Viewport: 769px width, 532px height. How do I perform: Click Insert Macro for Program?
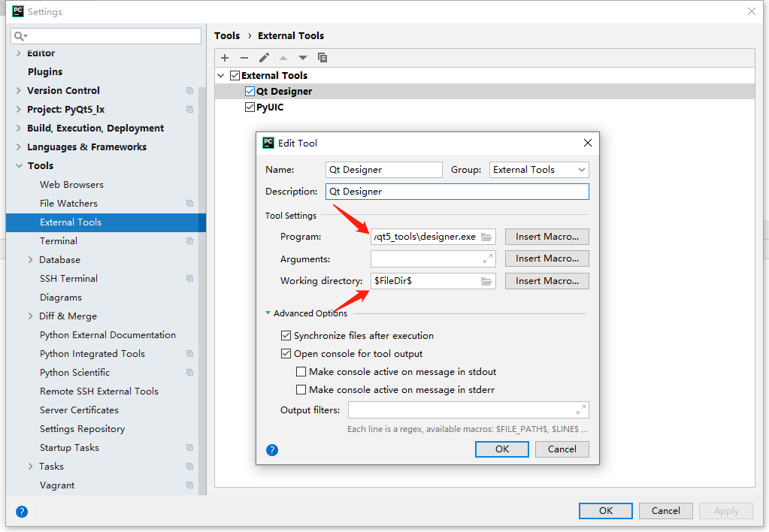point(546,237)
